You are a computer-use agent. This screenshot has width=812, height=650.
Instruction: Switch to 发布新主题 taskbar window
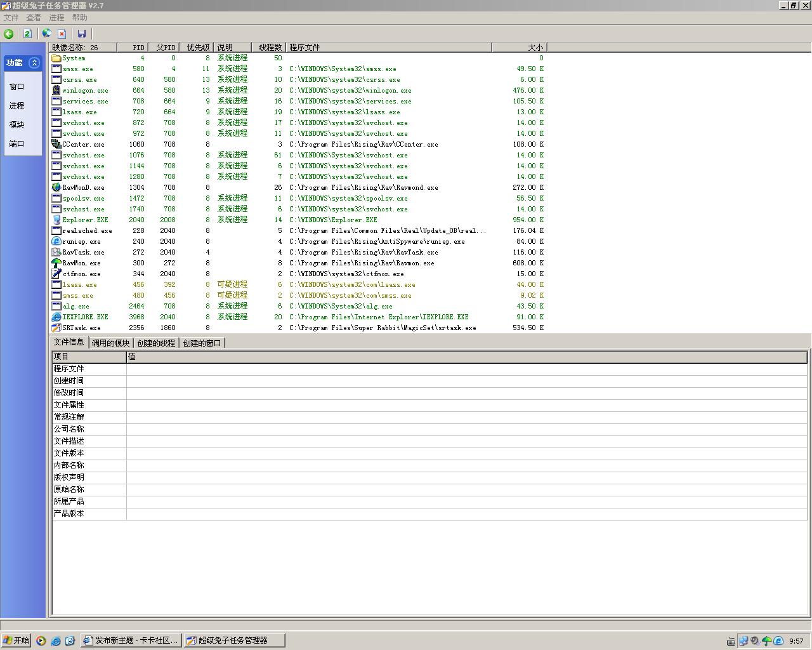coord(131,640)
